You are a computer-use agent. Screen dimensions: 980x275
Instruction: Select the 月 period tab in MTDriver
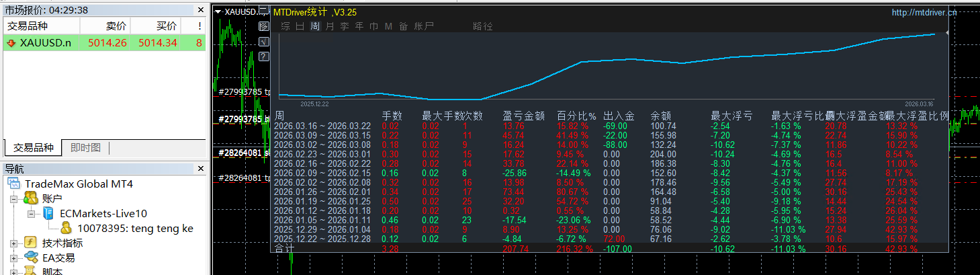(329, 26)
